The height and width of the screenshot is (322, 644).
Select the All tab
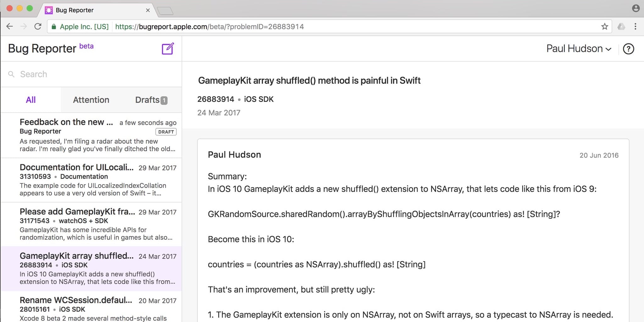click(x=31, y=100)
